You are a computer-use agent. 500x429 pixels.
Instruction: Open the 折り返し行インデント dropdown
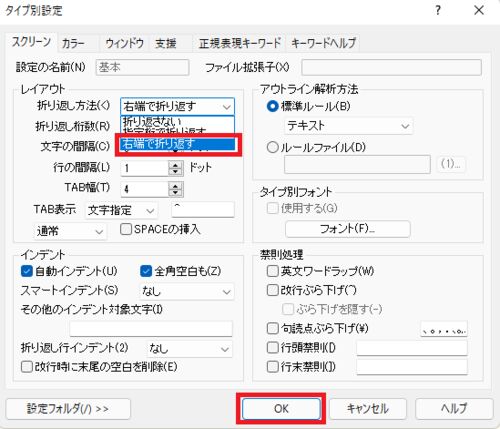189,349
